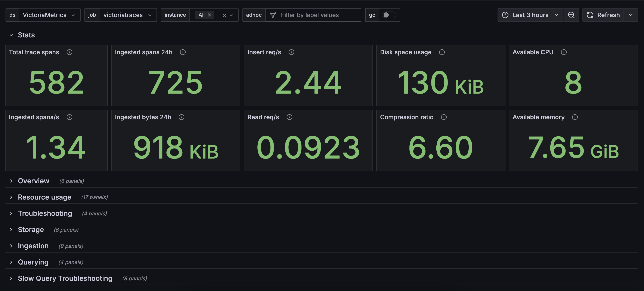
Task: Click the Refresh button
Action: point(603,15)
